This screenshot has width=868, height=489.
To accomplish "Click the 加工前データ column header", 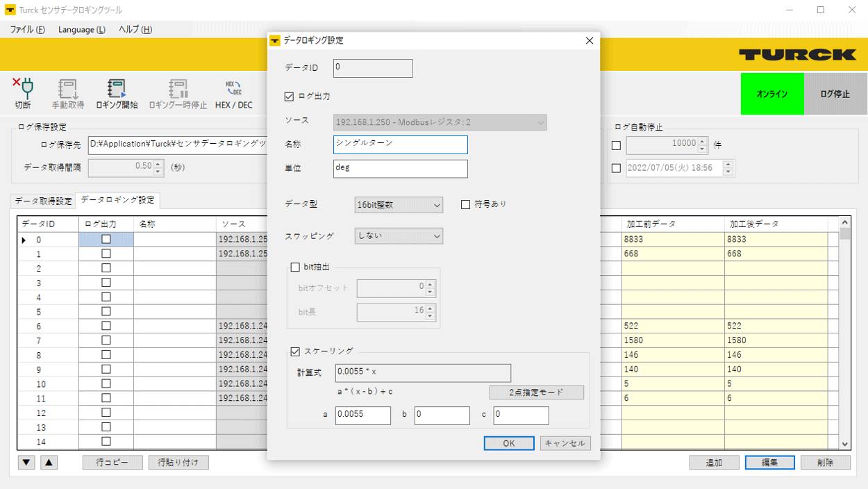I will coord(673,224).
